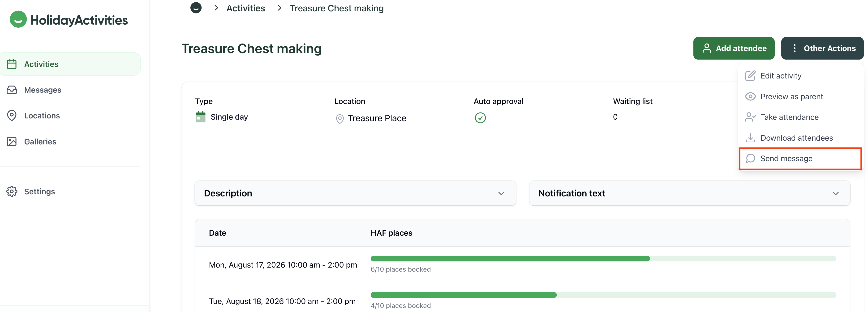Screen dimensions: 868x312
Task: Select Send message menu option
Action: (800, 158)
